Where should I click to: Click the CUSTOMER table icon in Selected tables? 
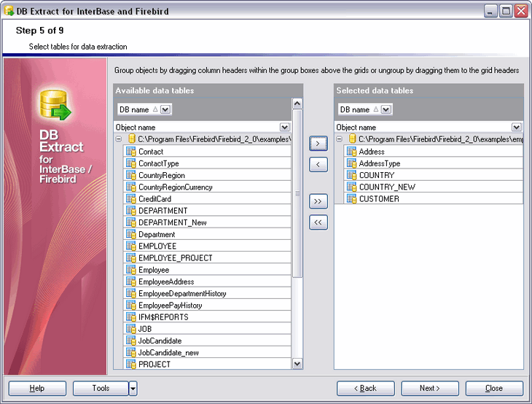pos(352,198)
